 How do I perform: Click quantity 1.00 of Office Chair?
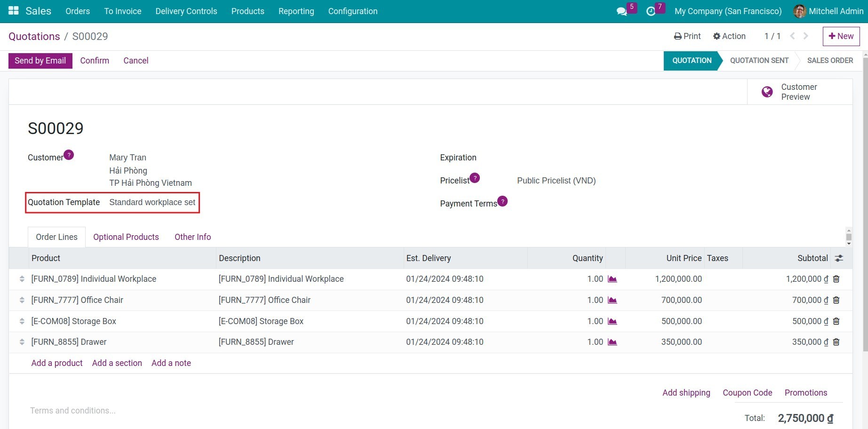(x=595, y=300)
